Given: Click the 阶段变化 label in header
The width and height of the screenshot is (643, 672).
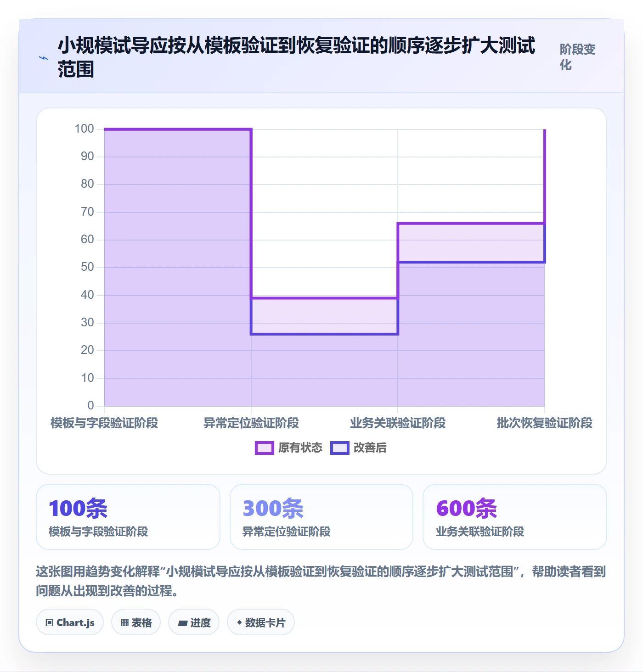Looking at the screenshot, I should (x=578, y=57).
